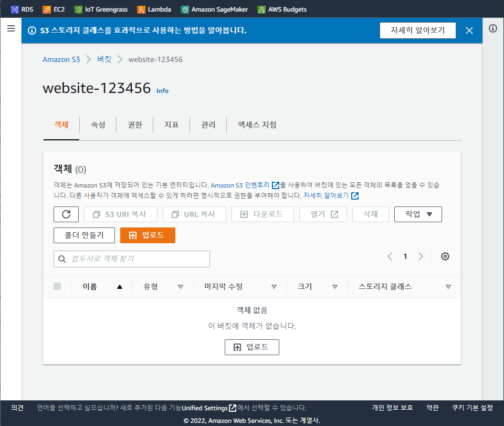Toggle the select-all objects checkbox
Image resolution: width=504 pixels, height=426 pixels.
[57, 286]
